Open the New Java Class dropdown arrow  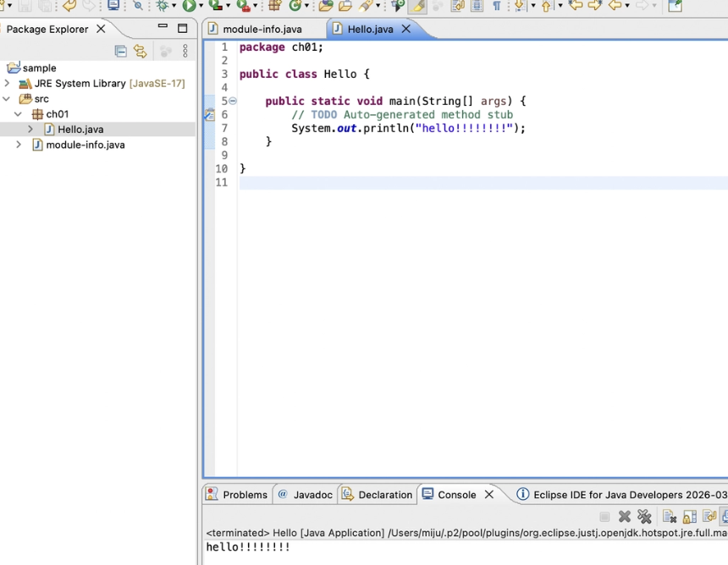[306, 6]
